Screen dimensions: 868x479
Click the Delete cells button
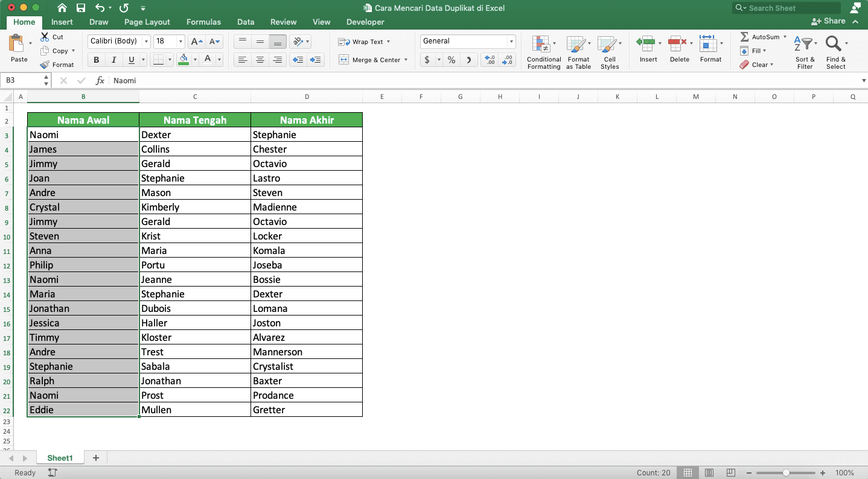tap(680, 48)
